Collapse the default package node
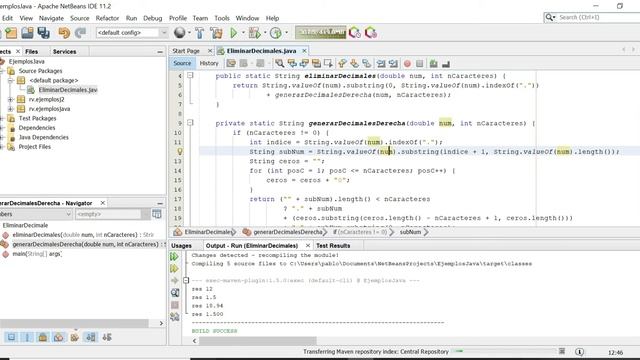The height and width of the screenshot is (360, 640). pos(11,80)
